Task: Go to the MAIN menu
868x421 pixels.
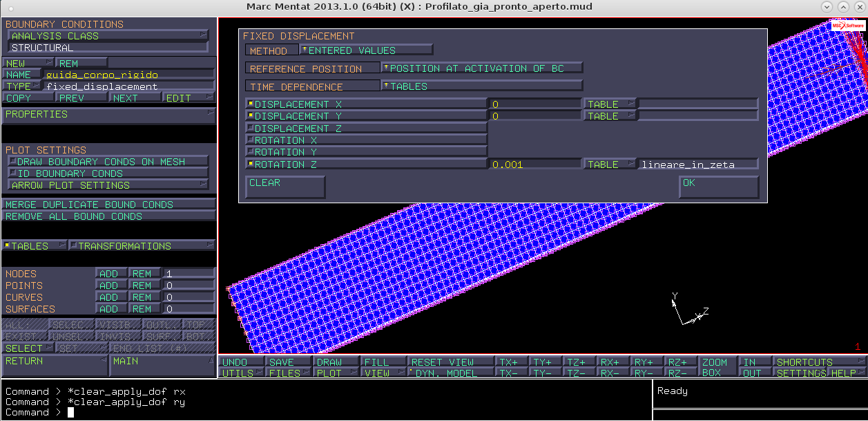Action: (162, 366)
